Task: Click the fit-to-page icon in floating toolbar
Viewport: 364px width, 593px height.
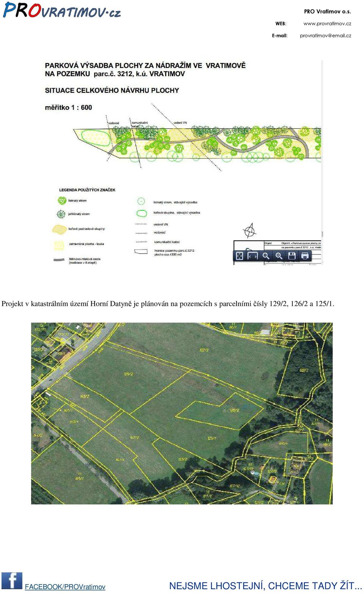Action: [240, 256]
